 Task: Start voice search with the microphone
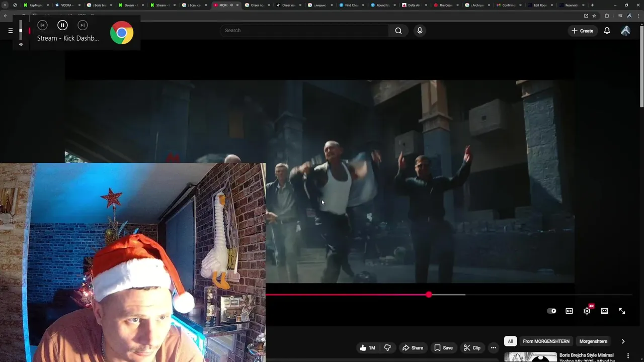tap(420, 31)
